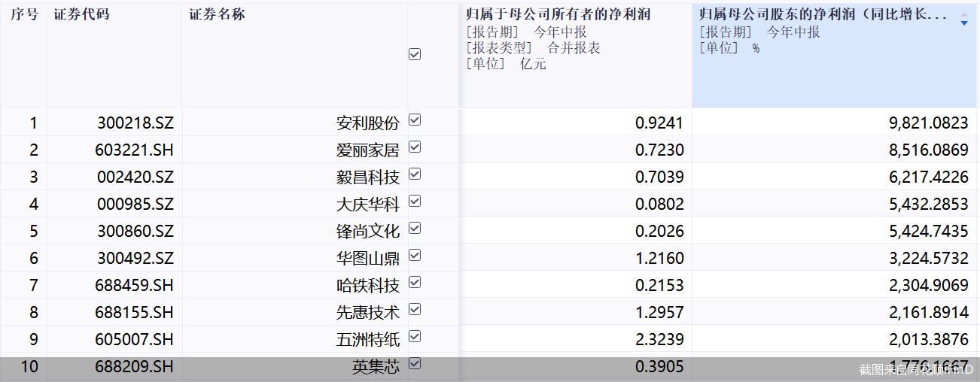980x382 pixels.
Task: Click row number 9 in 序号 column
Action: click(x=33, y=340)
